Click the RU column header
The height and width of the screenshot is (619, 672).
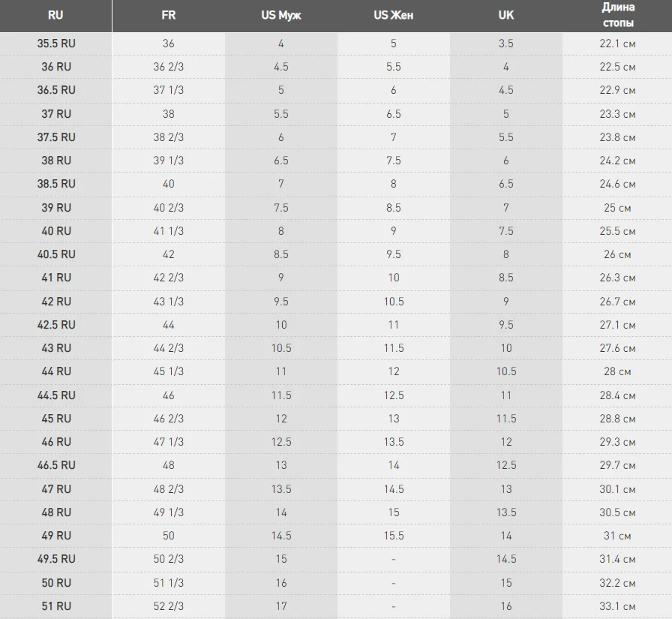(55, 16)
